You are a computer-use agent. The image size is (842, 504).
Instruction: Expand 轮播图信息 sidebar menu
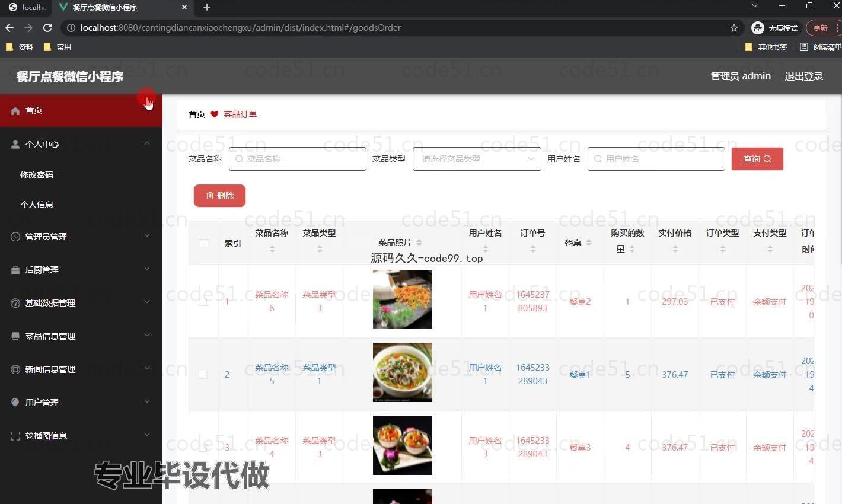pyautogui.click(x=81, y=436)
